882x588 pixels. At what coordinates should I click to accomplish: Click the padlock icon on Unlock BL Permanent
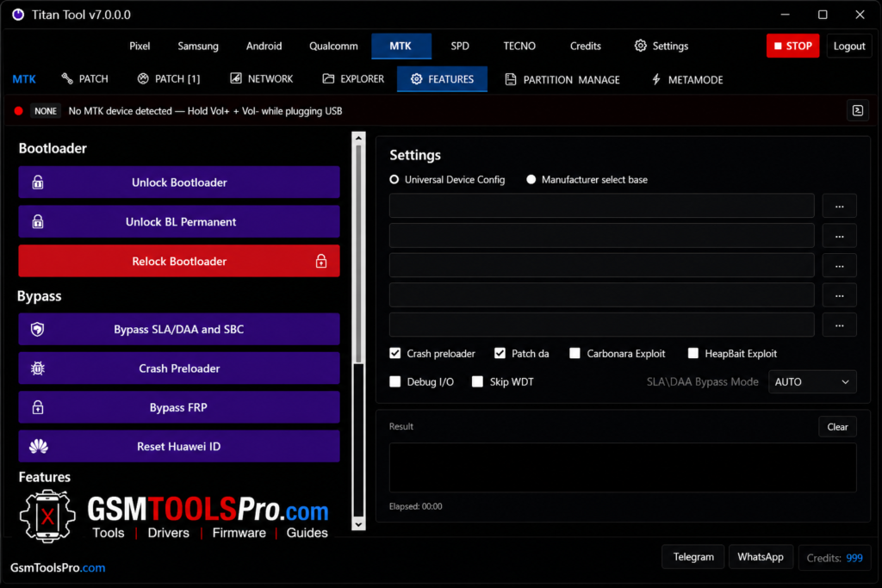click(38, 221)
